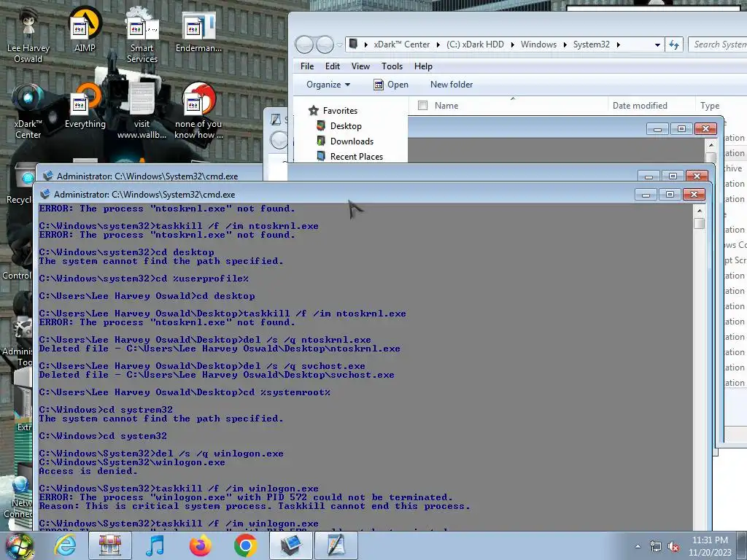Expand the arrow after (C:) xDark HDD breadcrumb
The width and height of the screenshot is (747, 560).
(x=512, y=44)
